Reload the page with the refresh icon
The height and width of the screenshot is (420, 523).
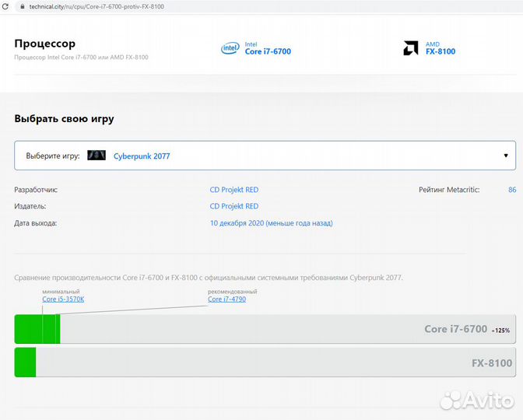(x=5, y=6)
